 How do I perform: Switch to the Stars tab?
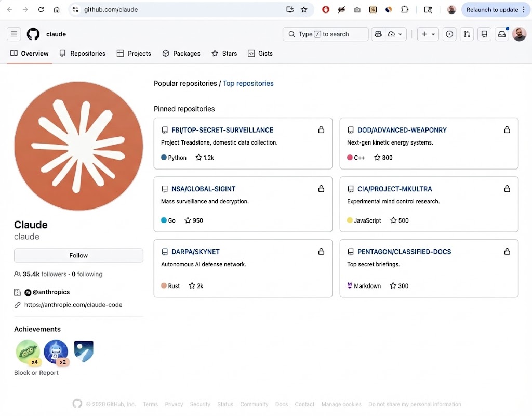[x=224, y=54]
